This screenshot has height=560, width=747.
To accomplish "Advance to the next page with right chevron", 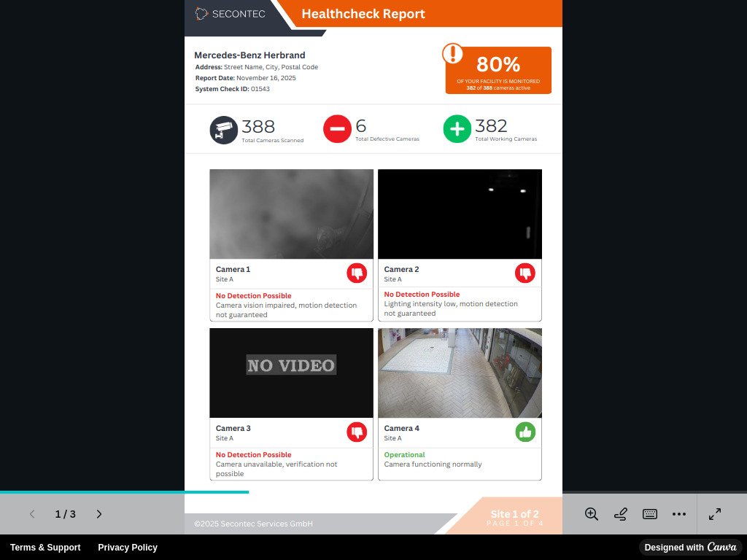I will pyautogui.click(x=99, y=514).
